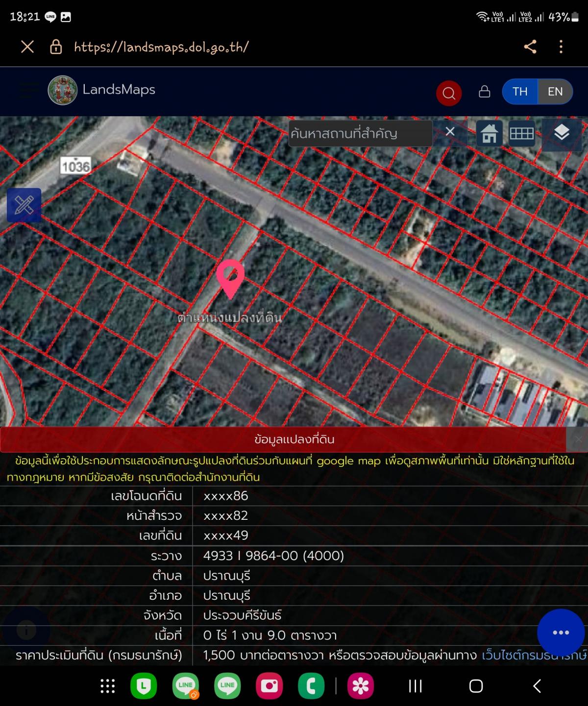588x706 pixels.
Task: Switch language to TH
Action: pyautogui.click(x=520, y=92)
